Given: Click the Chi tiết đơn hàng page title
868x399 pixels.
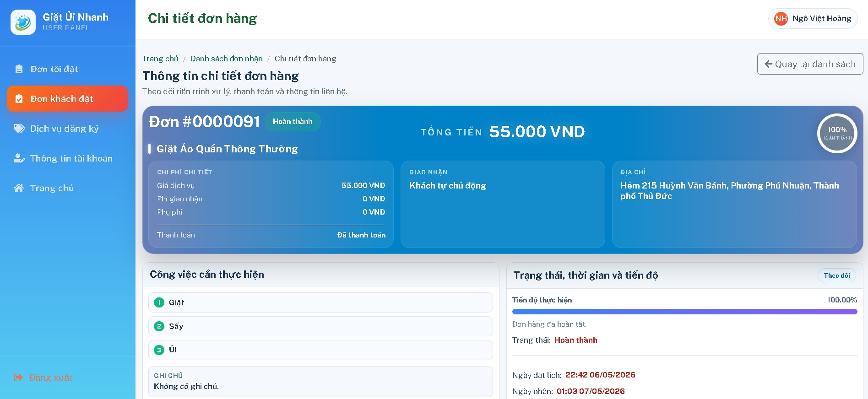Looking at the screenshot, I should (x=202, y=18).
